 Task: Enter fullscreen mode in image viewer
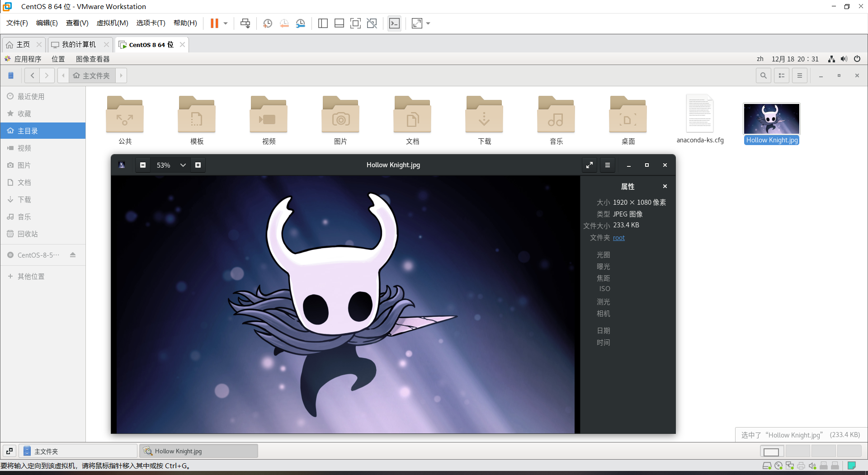point(590,165)
